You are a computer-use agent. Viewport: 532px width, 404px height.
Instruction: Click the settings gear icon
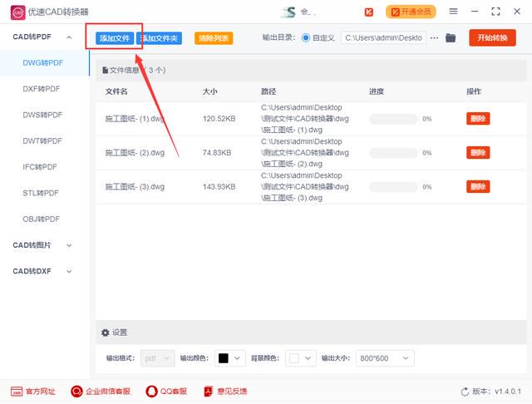(x=106, y=333)
